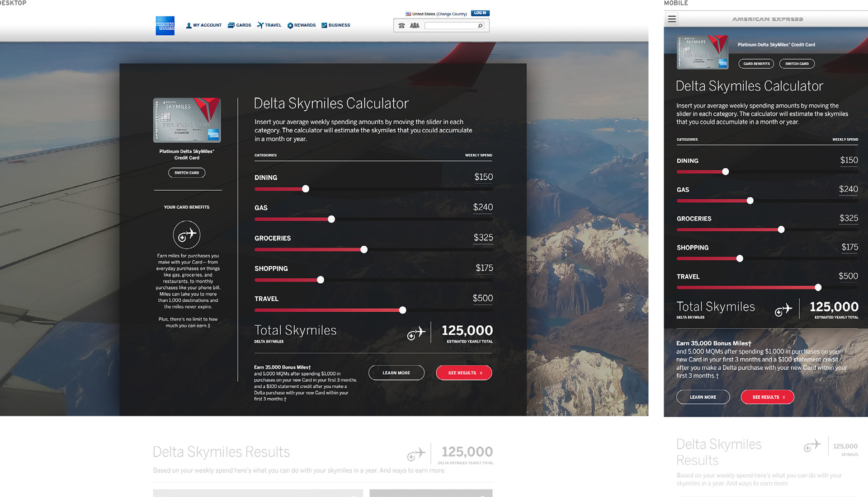Click the mobile Dining slider handle

726,172
